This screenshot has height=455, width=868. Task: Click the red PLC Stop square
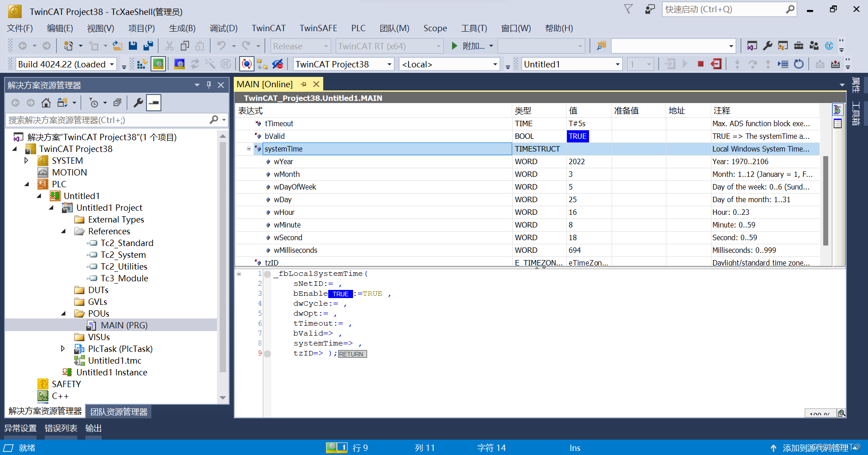click(700, 64)
